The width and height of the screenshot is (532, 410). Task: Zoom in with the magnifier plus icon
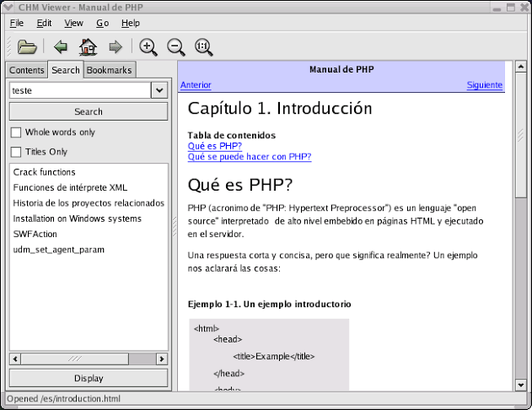tap(148, 46)
